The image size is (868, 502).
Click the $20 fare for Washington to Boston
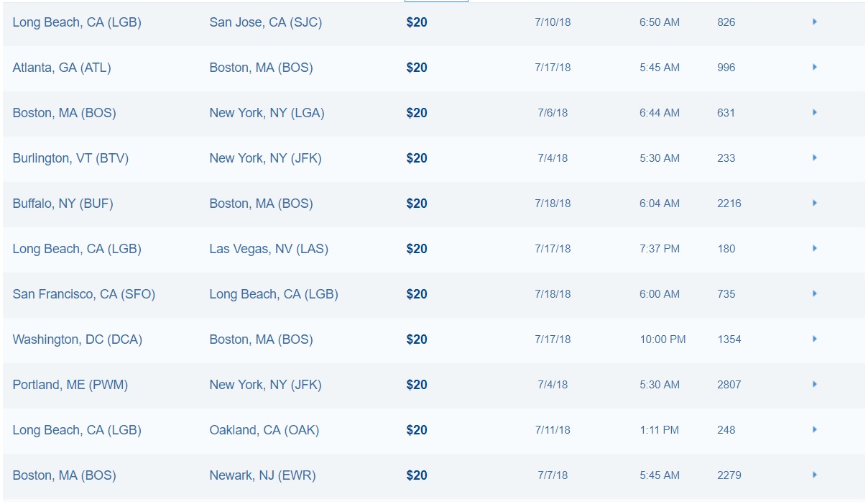[x=417, y=339]
